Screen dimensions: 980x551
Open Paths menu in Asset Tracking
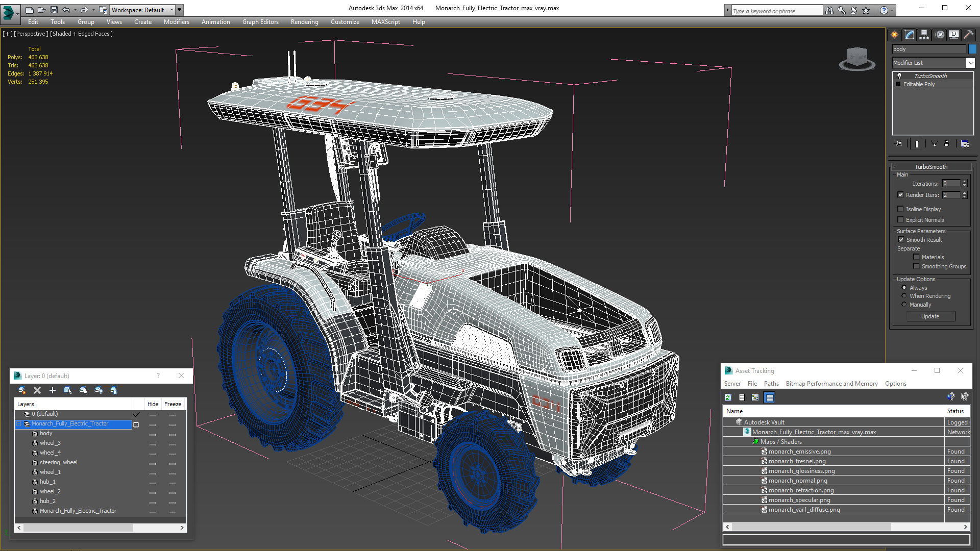coord(771,384)
